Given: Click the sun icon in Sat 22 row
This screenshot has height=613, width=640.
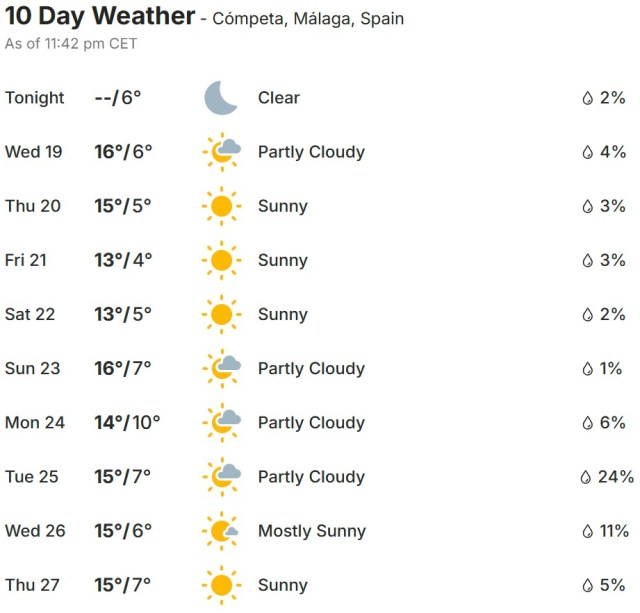Looking at the screenshot, I should click(221, 314).
